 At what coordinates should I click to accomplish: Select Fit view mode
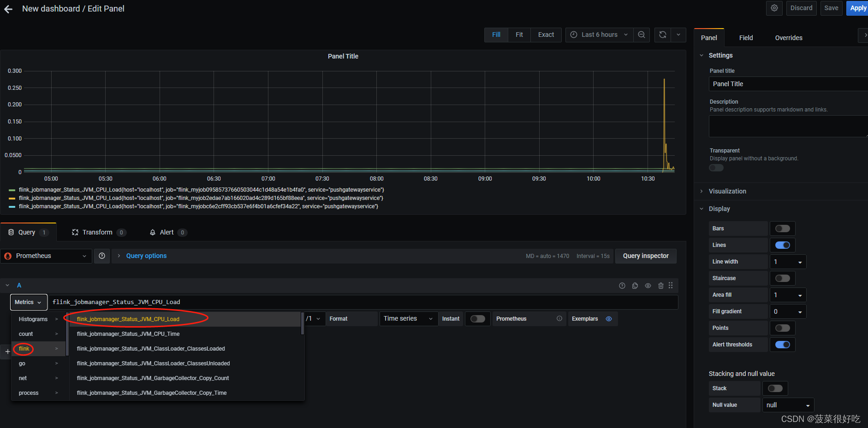pyautogui.click(x=519, y=35)
